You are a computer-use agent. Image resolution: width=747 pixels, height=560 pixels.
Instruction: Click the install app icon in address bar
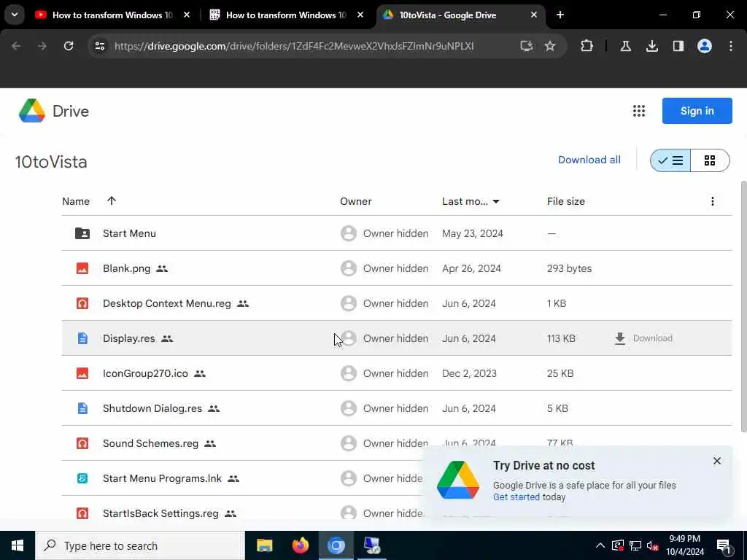(x=526, y=46)
